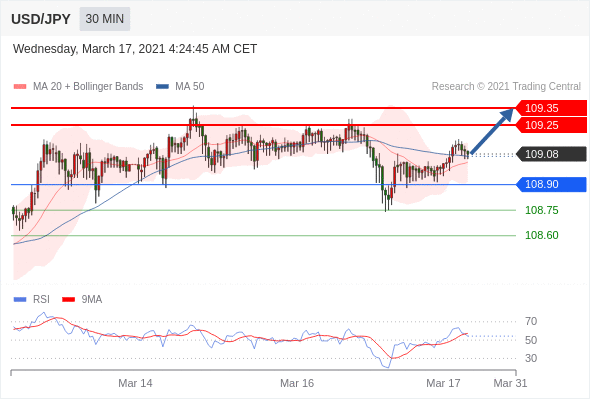
Task: Click the RSI 70 level label
Action: [531, 321]
